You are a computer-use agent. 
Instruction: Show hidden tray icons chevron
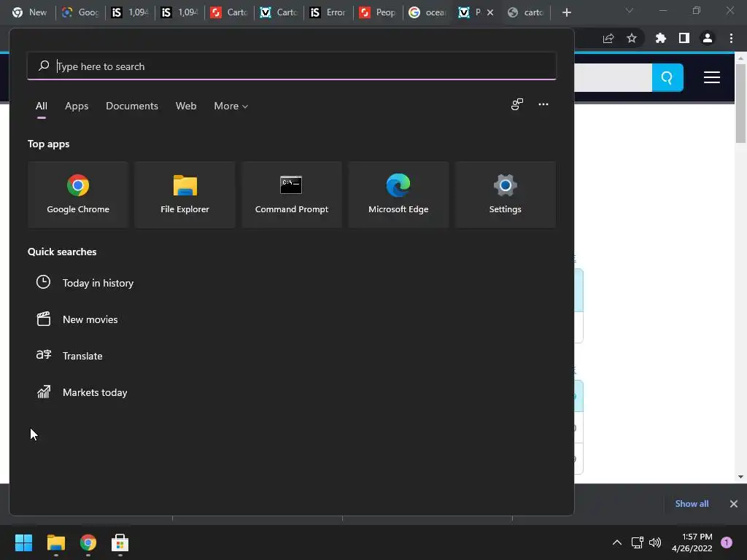[617, 542]
